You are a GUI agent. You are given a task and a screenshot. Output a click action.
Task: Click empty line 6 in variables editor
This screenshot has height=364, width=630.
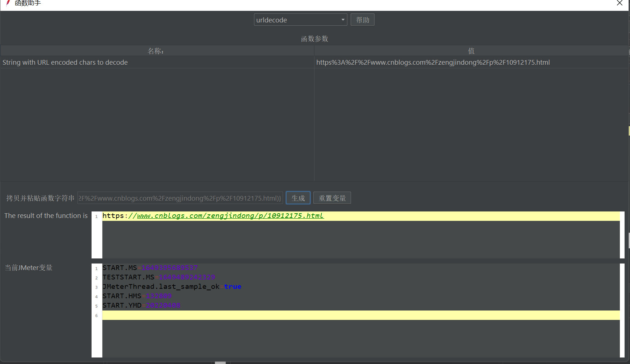click(x=361, y=315)
